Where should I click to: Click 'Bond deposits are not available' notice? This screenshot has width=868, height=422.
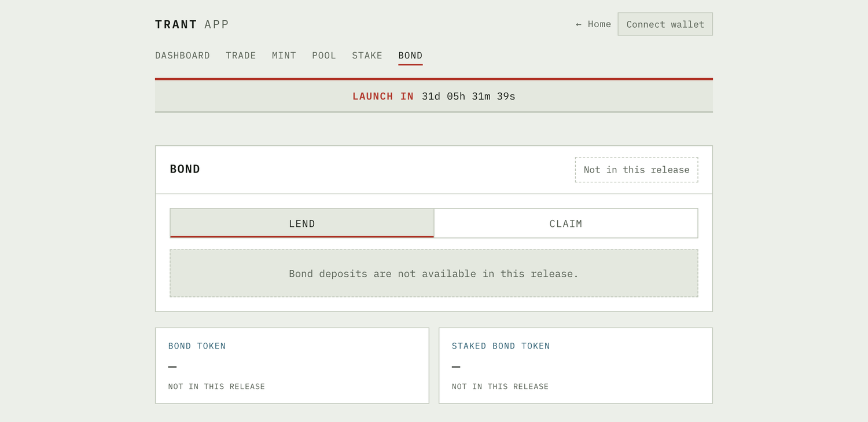click(434, 273)
